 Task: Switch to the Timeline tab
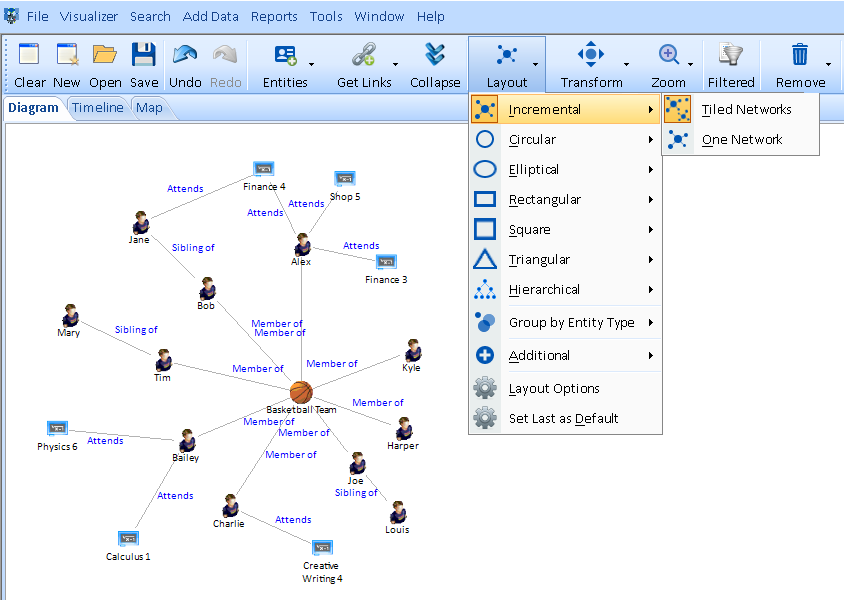(x=98, y=108)
